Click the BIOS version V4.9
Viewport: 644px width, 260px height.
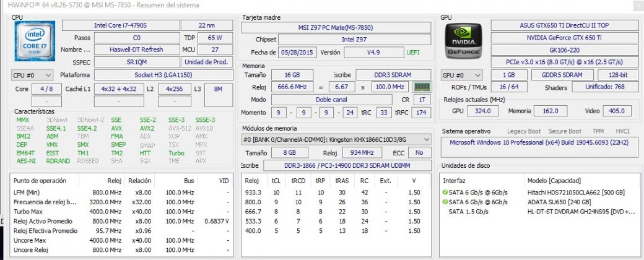[x=374, y=53]
